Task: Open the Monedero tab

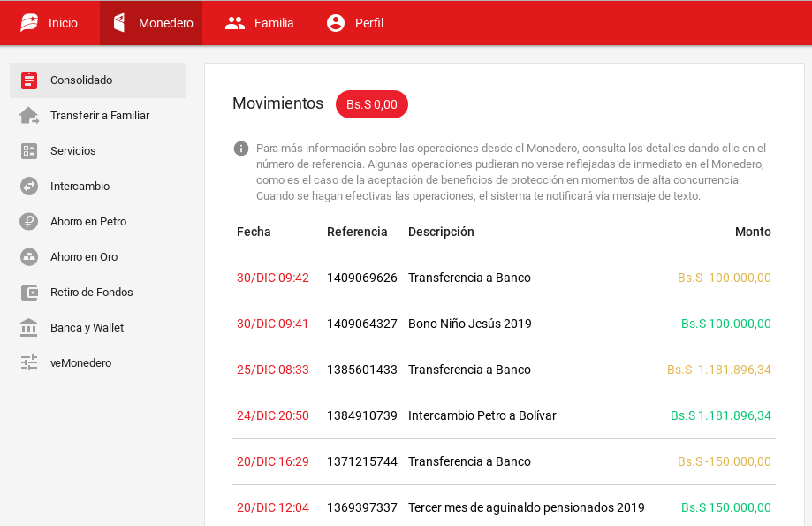Action: (151, 23)
